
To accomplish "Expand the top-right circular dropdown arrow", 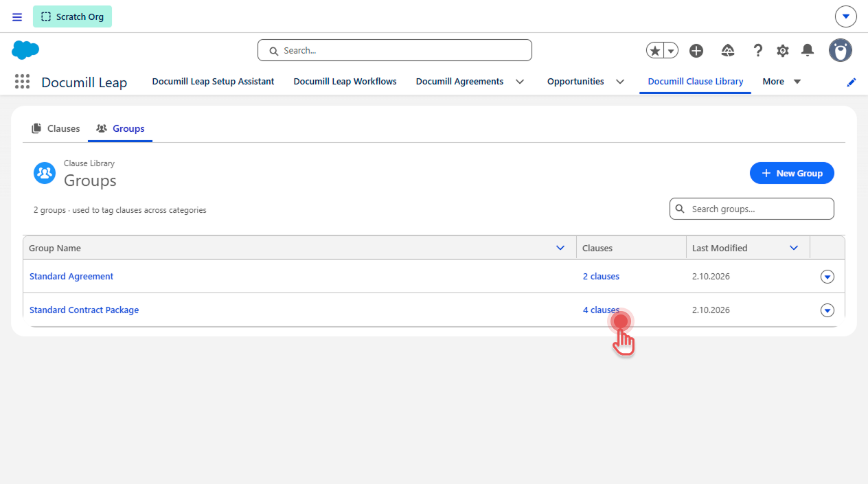I will [x=846, y=16].
